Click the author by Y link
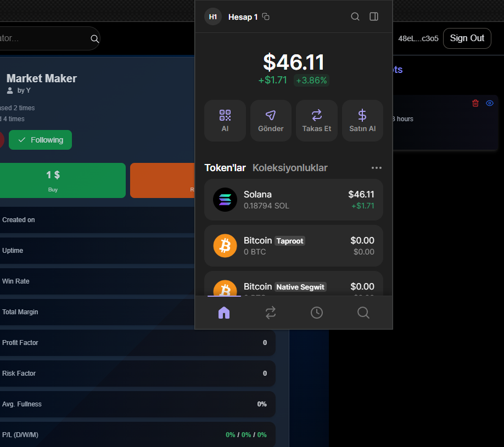This screenshot has height=447, width=504. tap(24, 90)
